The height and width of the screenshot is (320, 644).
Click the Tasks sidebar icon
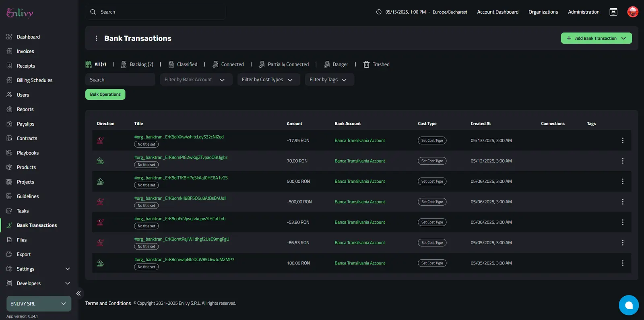coord(9,211)
